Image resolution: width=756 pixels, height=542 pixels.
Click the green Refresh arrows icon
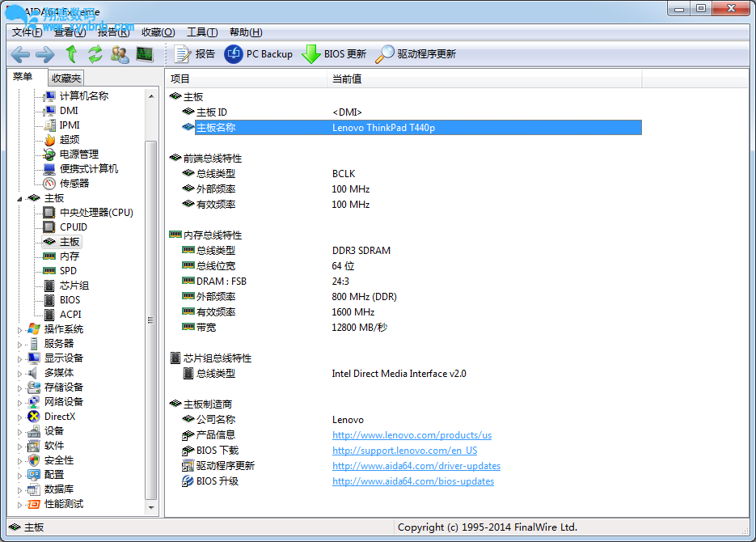click(95, 54)
